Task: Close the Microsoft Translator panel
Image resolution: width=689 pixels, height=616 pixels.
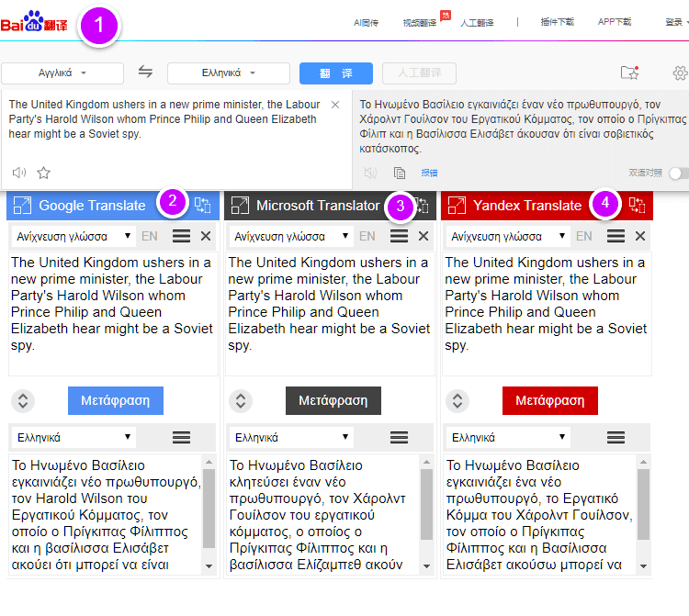Action: click(x=424, y=236)
